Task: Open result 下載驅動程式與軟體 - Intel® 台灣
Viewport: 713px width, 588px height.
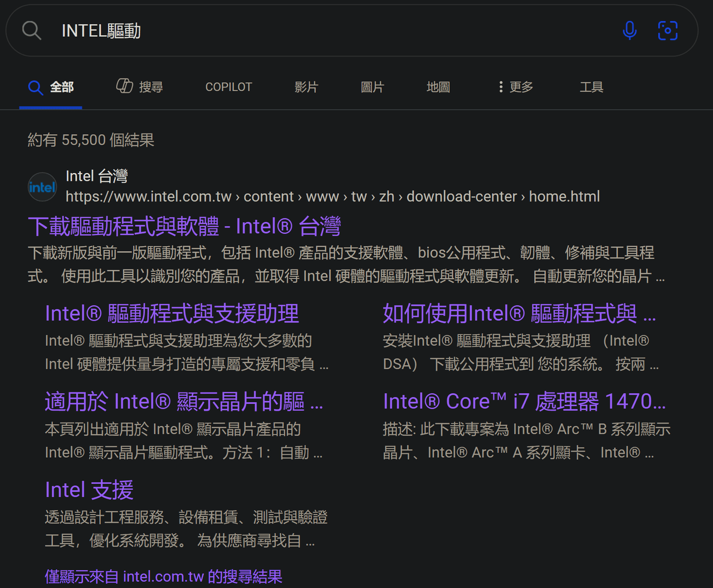Action: point(184,227)
